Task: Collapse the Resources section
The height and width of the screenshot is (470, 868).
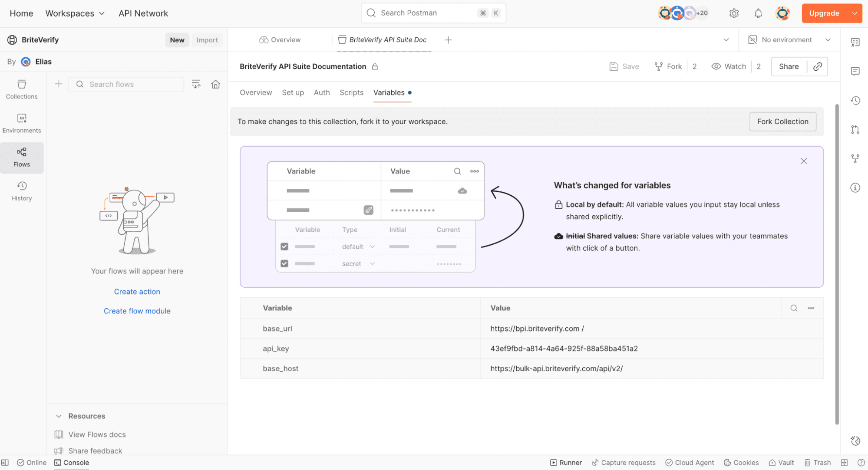Action: (59, 416)
